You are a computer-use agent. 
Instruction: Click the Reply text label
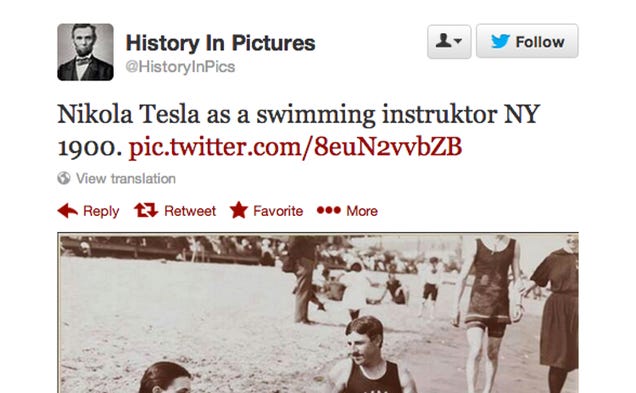(101, 211)
